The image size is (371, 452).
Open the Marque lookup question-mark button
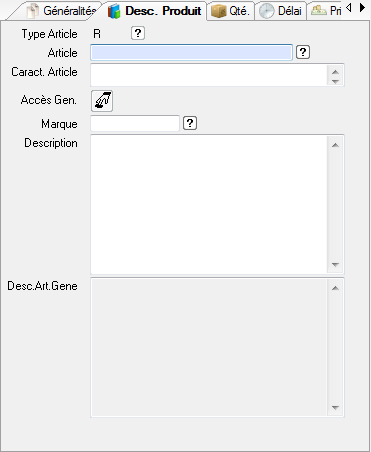pos(190,123)
